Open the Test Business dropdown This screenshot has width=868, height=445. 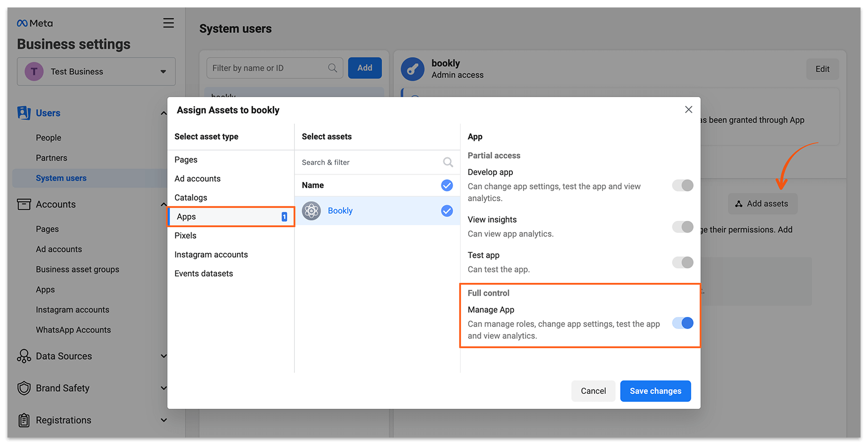point(96,71)
